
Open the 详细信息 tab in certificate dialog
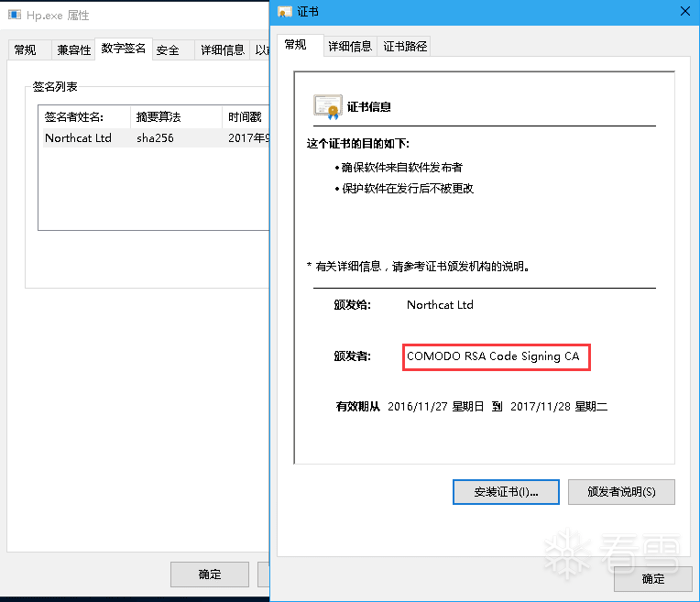click(350, 46)
